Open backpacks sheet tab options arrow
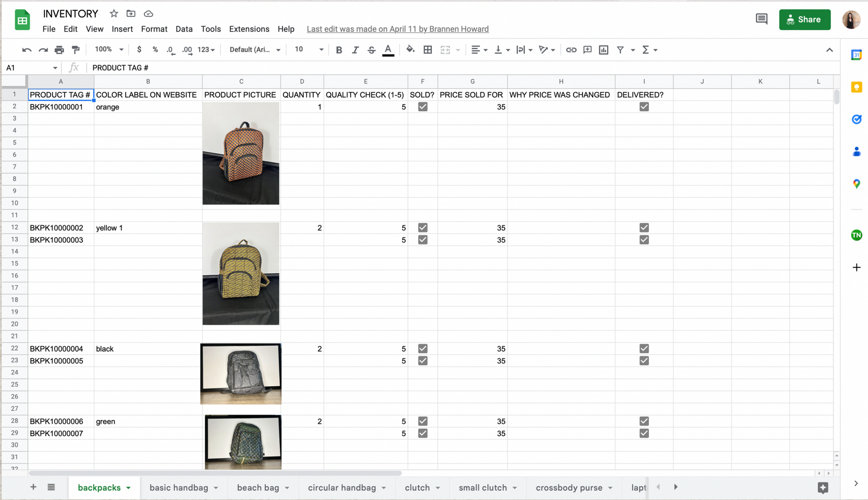868x500 pixels. coord(128,488)
